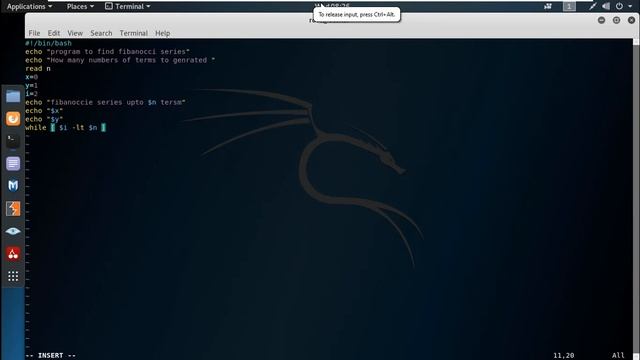Image resolution: width=640 pixels, height=360 pixels.
Task: Launch the Metasploit 'M' dock icon
Action: click(13, 186)
